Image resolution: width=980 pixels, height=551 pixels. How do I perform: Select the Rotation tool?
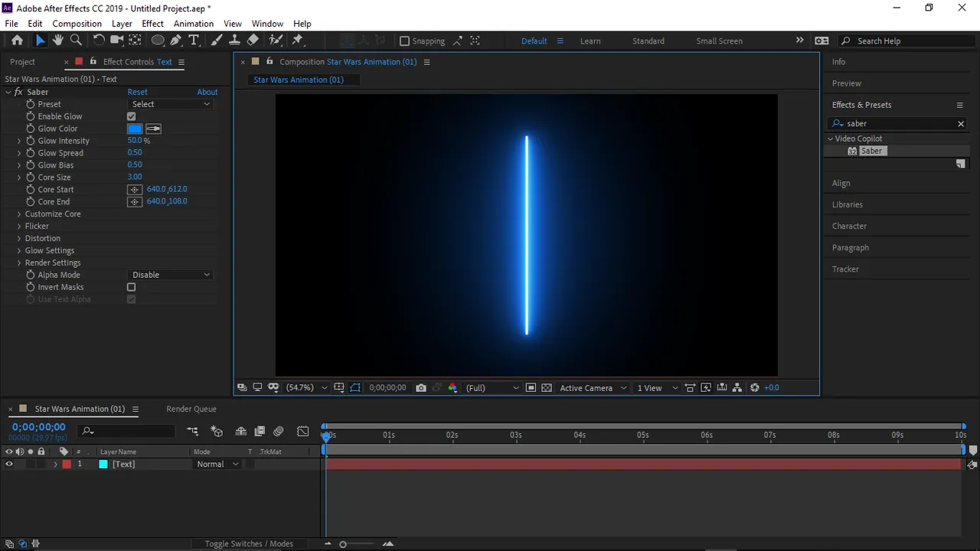pyautogui.click(x=99, y=41)
